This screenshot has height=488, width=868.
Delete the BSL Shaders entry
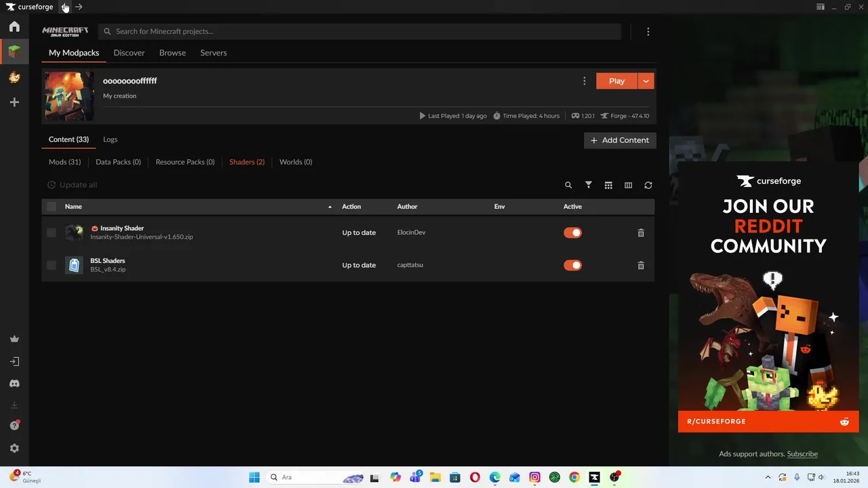[641, 265]
